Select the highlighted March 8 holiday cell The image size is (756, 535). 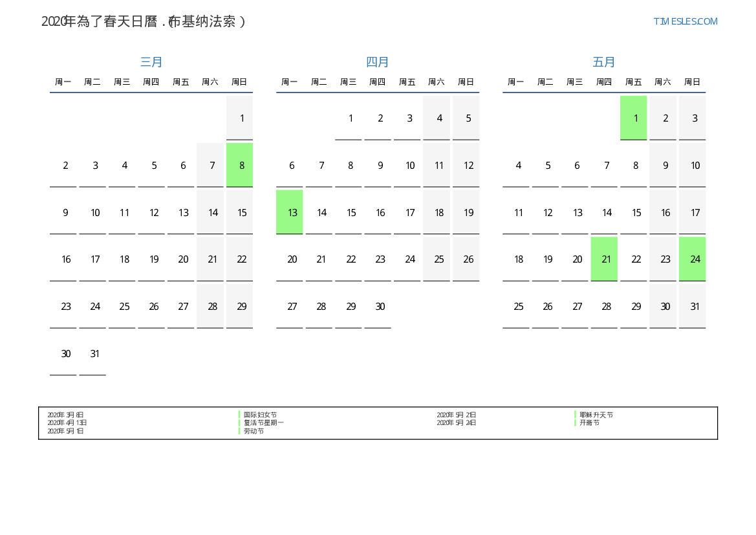240,165
